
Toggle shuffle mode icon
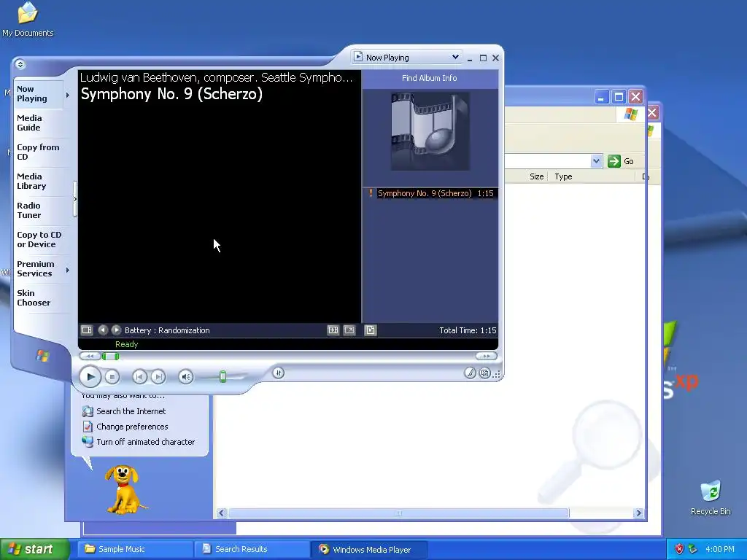tap(279, 373)
